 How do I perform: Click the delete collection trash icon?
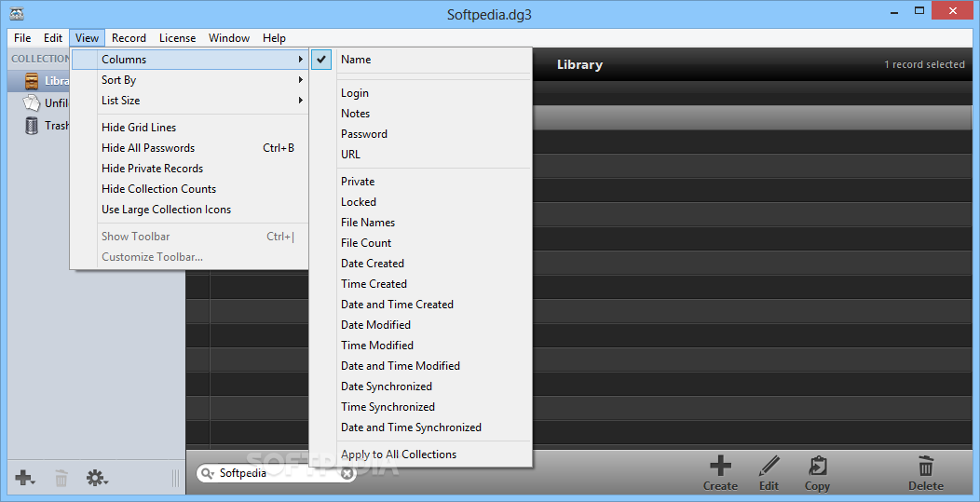point(61,478)
